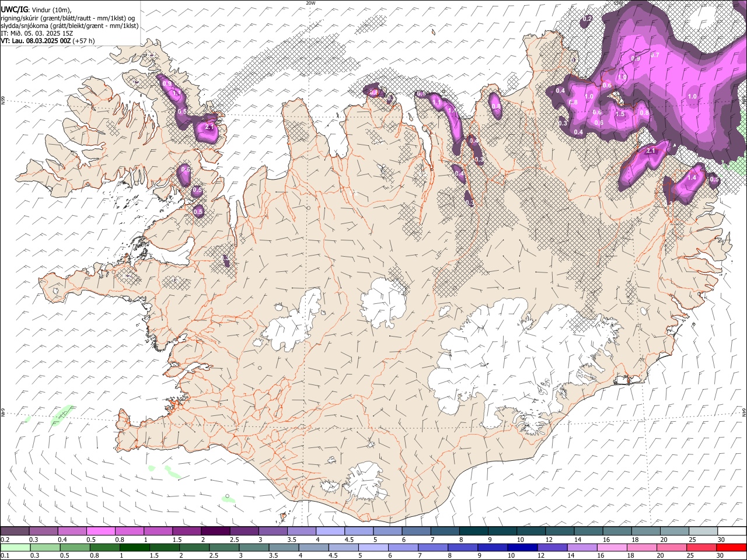Click the lower legend swatch starting at 9
The height and width of the screenshot is (560, 747).
tap(493, 547)
